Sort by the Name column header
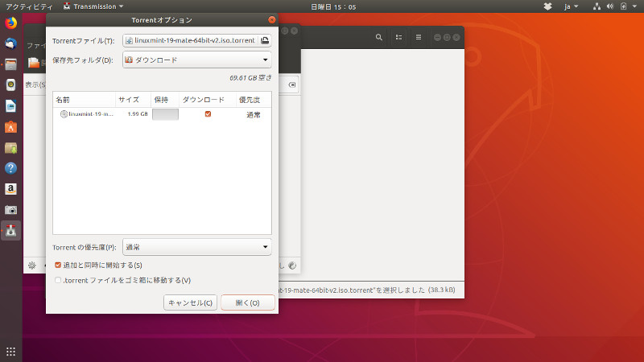This screenshot has width=644, height=362. click(85, 100)
